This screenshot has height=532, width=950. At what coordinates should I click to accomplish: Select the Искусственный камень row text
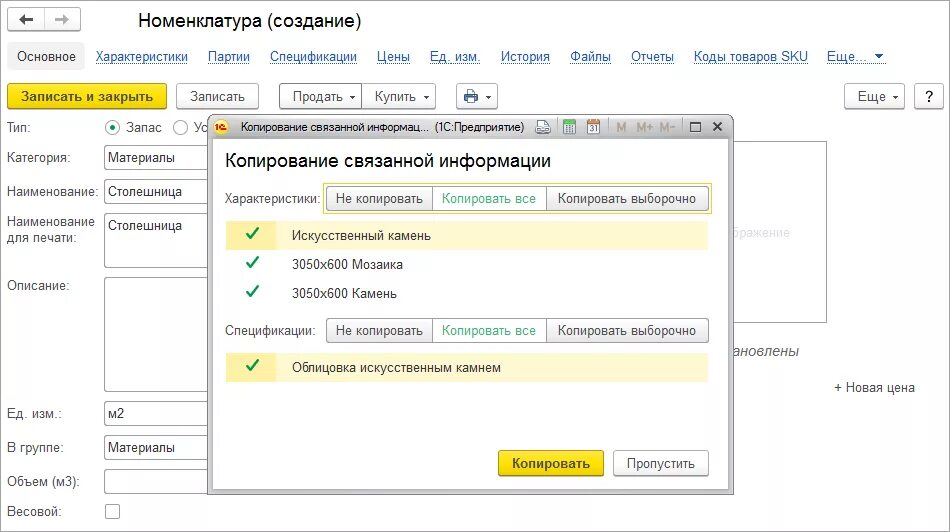[361, 236]
